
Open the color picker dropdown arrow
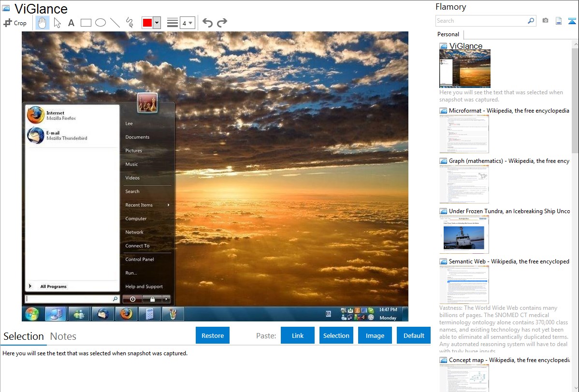(157, 23)
